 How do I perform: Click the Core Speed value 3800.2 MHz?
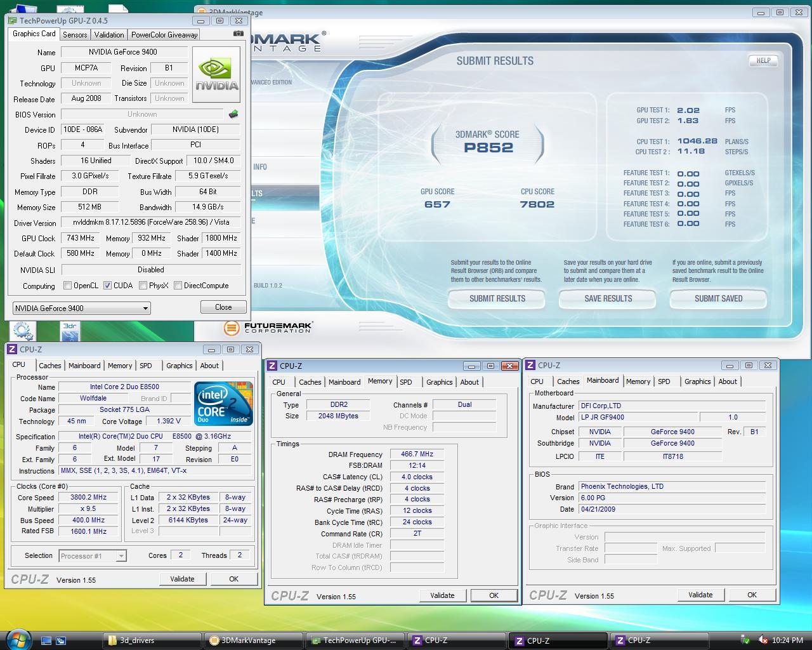click(x=88, y=498)
